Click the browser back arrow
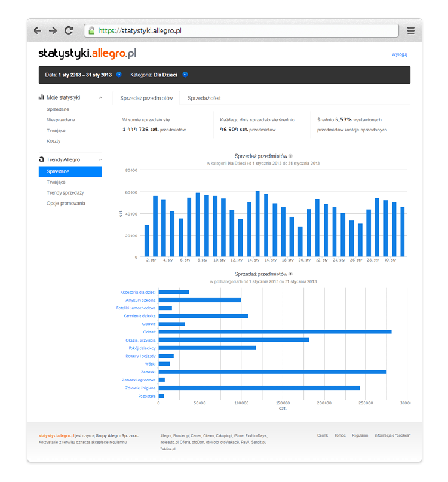 click(x=38, y=30)
